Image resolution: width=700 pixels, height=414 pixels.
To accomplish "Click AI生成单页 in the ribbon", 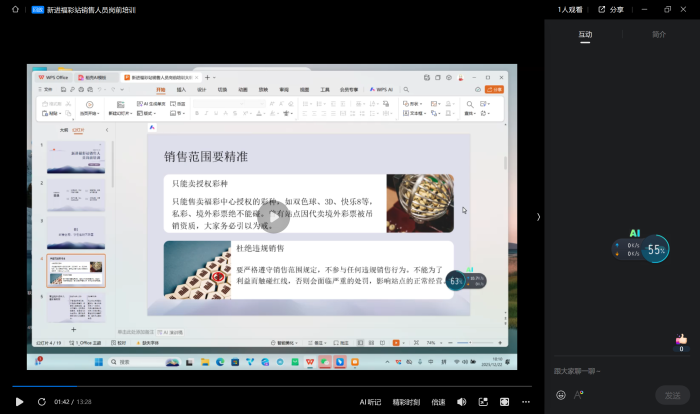I will click(151, 104).
